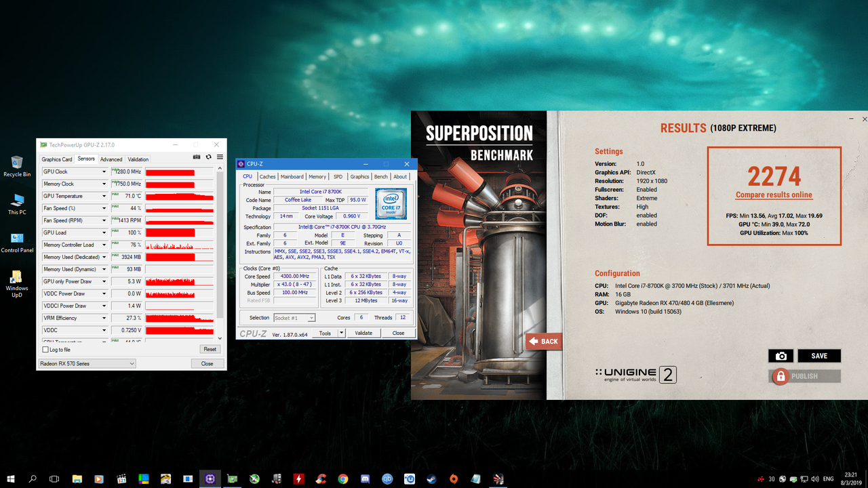The height and width of the screenshot is (488, 868).
Task: Click the GPU-Z refresh icon
Action: coord(208,157)
